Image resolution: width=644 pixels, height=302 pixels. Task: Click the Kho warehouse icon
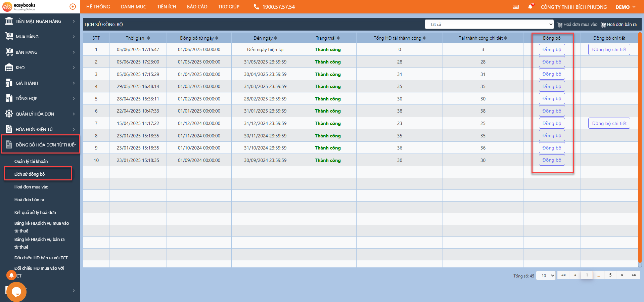[x=9, y=68]
